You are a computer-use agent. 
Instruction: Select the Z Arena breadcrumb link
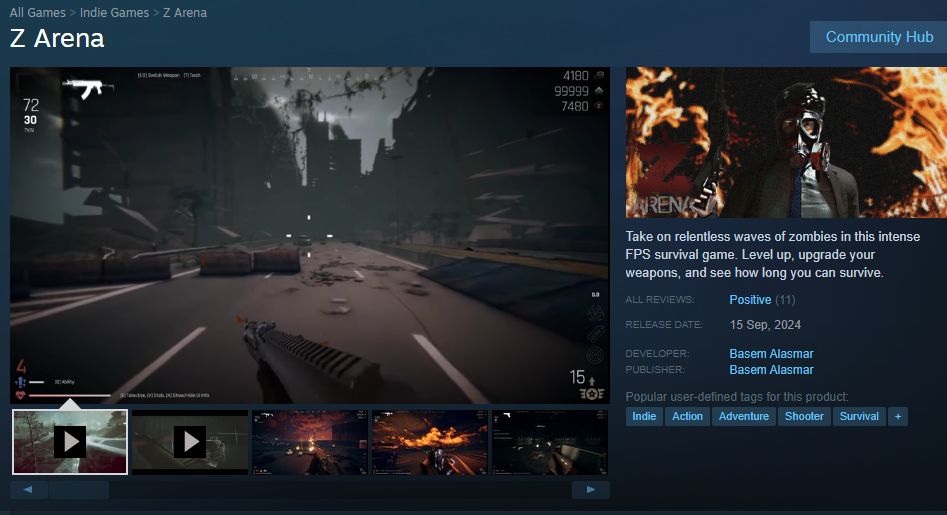(185, 13)
